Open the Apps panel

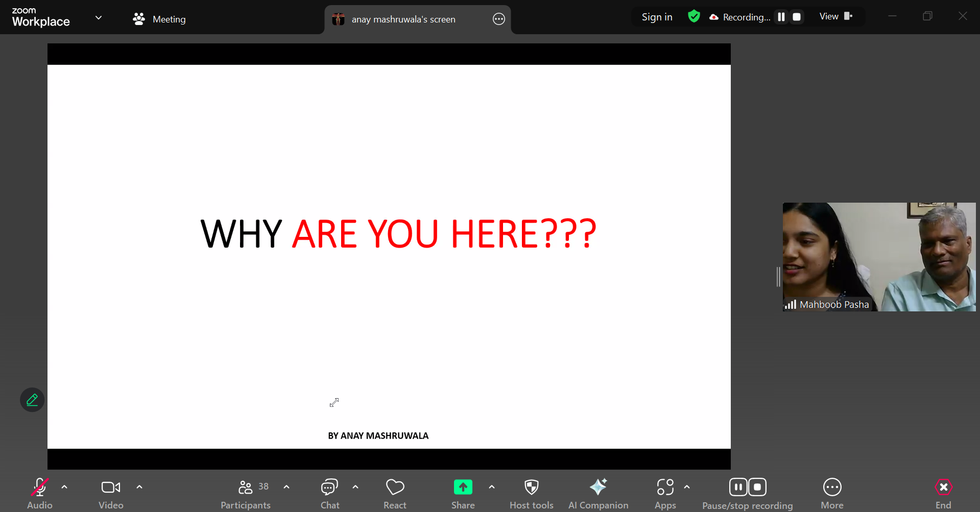665,493
